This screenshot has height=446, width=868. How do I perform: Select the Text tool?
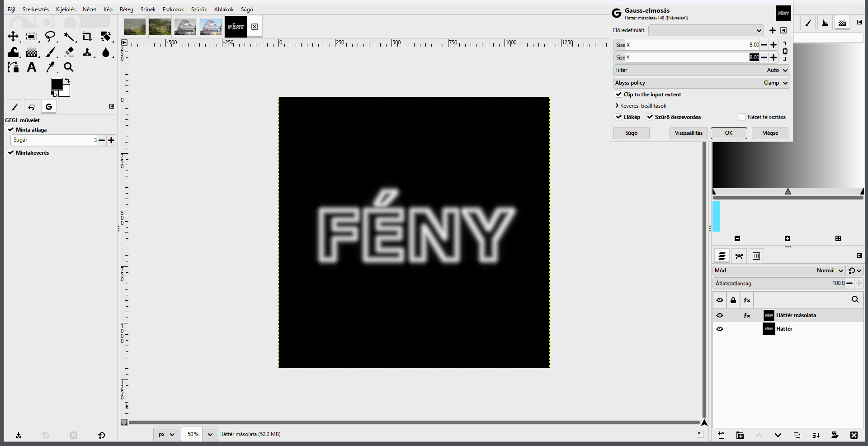(32, 67)
